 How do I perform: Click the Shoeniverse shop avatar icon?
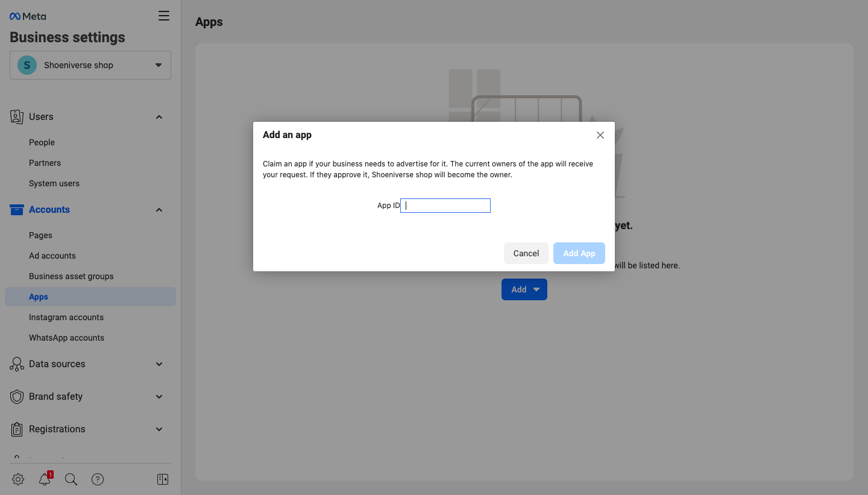pos(27,65)
